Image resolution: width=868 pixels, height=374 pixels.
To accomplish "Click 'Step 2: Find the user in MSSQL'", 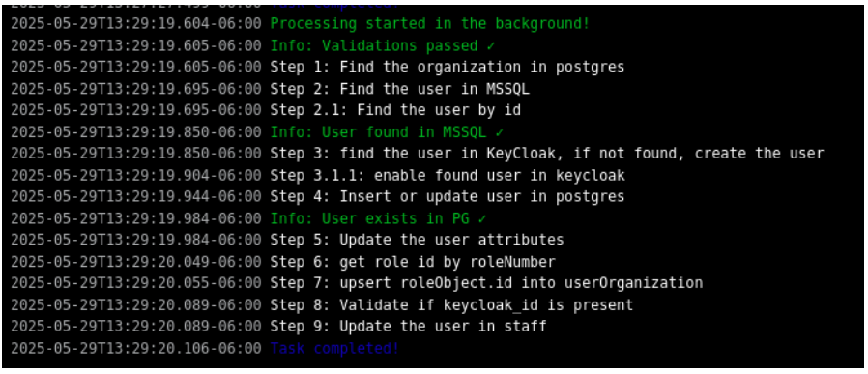I will (x=399, y=89).
